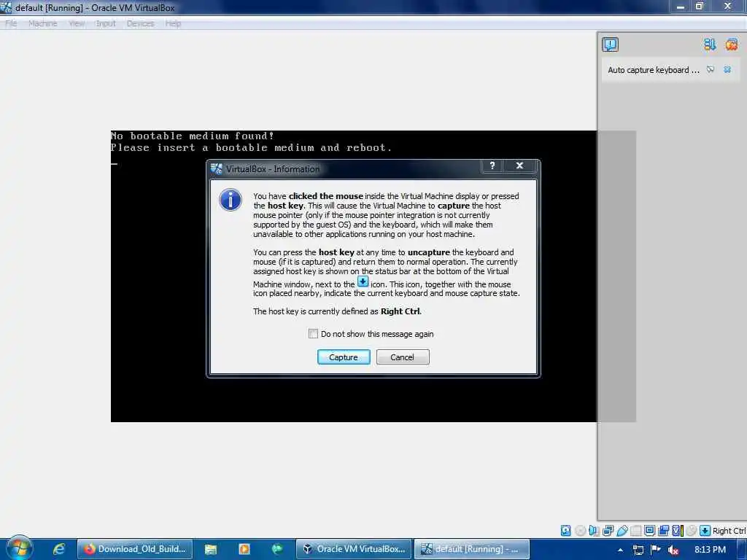Click the 'Right Ctrl' host key label
The width and height of the screenshot is (747, 560).
tap(729, 531)
